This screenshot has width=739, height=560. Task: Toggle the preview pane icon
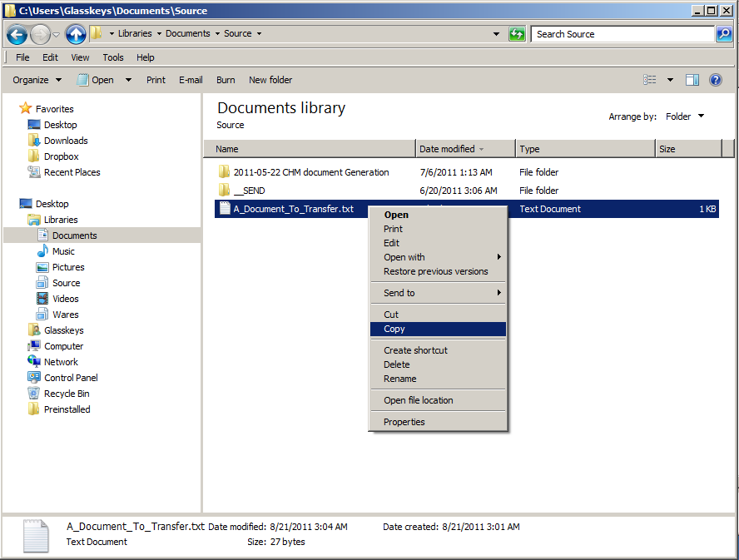(692, 80)
